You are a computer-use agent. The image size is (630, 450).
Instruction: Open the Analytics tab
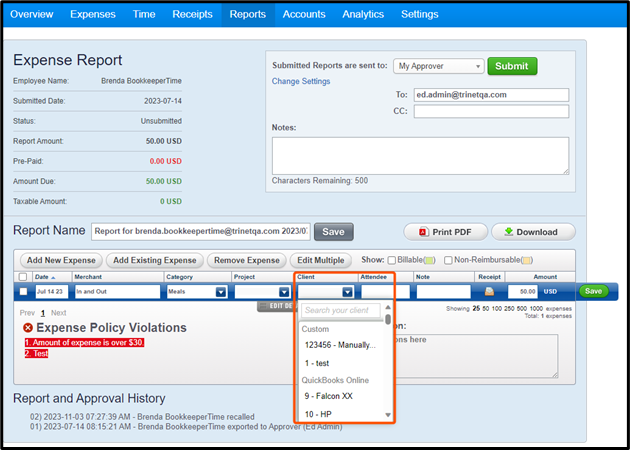[363, 14]
